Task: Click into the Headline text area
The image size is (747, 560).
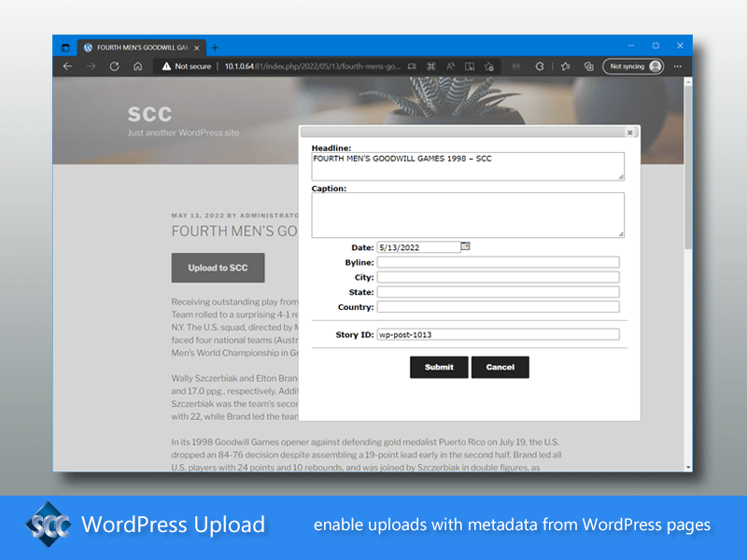Action: (x=468, y=166)
